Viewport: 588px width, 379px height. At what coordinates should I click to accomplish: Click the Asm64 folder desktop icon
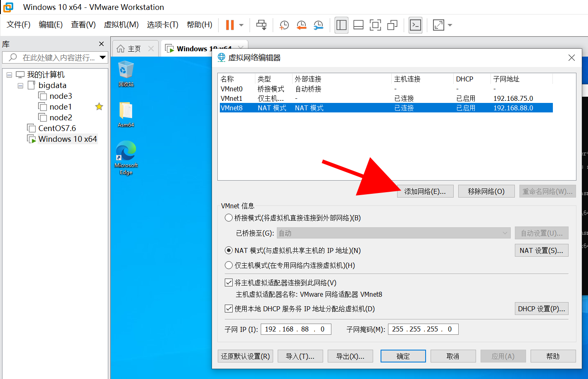[x=126, y=114]
